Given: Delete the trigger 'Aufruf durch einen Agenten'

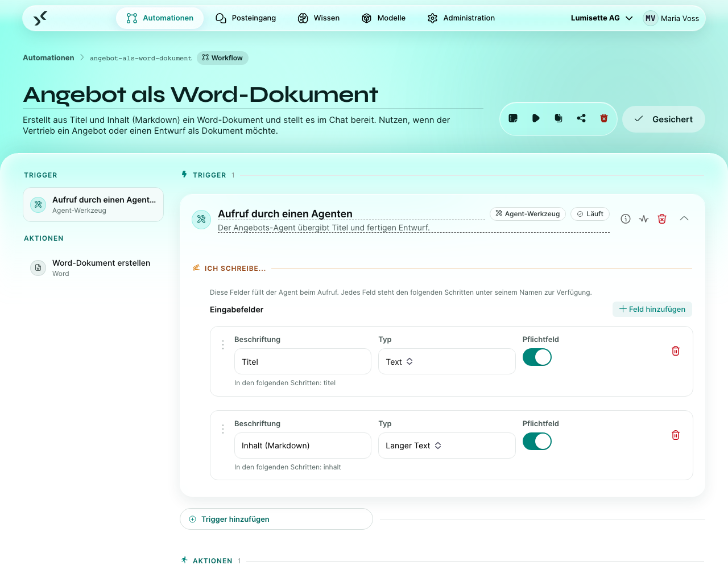Looking at the screenshot, I should pyautogui.click(x=662, y=219).
